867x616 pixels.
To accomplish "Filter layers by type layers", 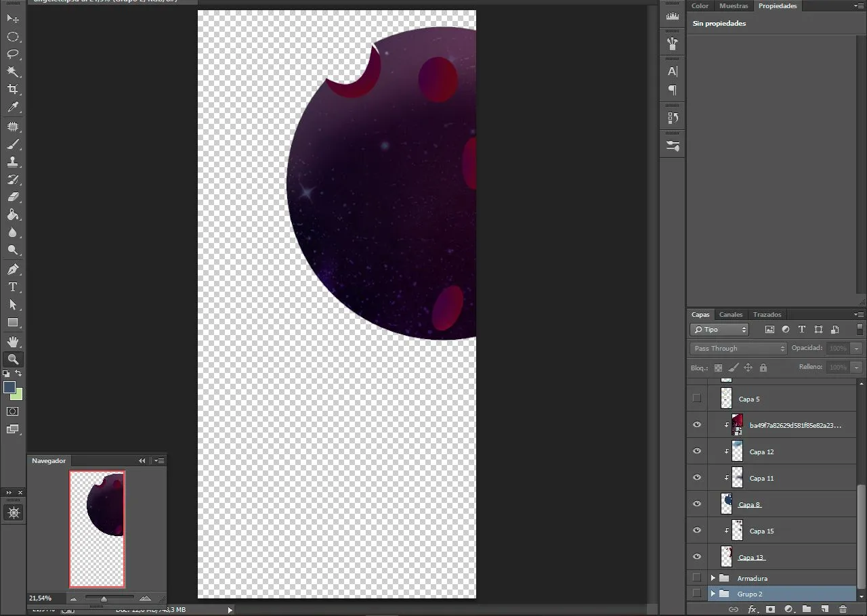I will [802, 330].
